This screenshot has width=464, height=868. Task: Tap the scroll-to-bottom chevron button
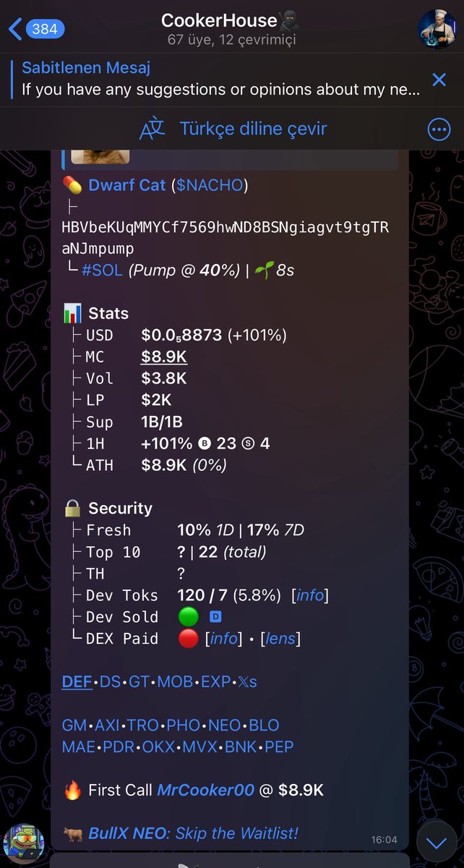[436, 843]
